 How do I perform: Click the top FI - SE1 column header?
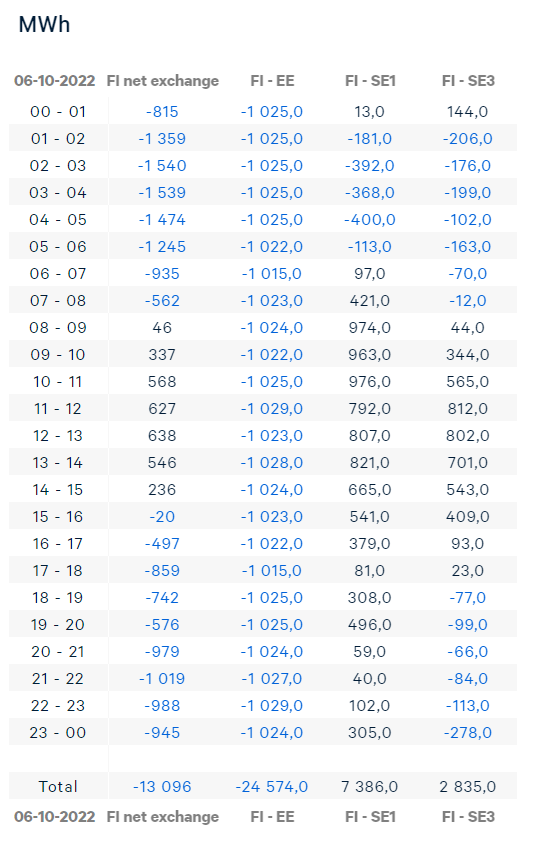370,81
